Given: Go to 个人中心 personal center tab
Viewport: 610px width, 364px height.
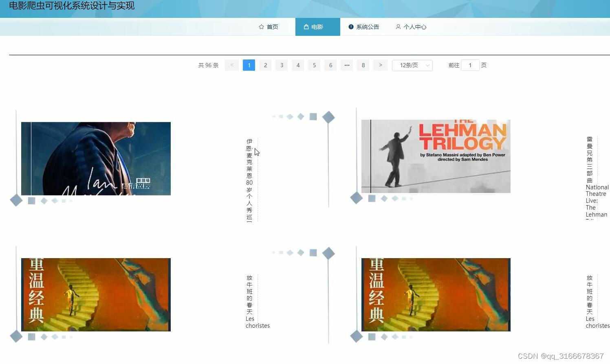Looking at the screenshot, I should click(411, 27).
